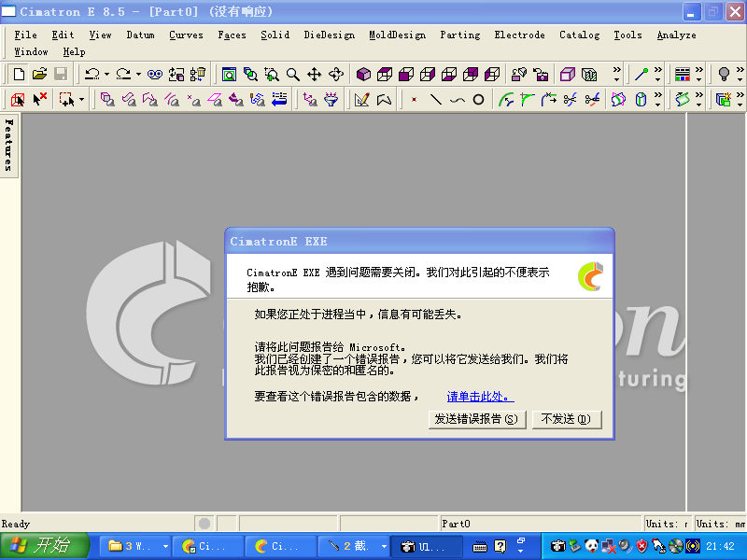This screenshot has height=560, width=747.
Task: Click the 发送错误报告 (S) button
Action: (x=477, y=419)
